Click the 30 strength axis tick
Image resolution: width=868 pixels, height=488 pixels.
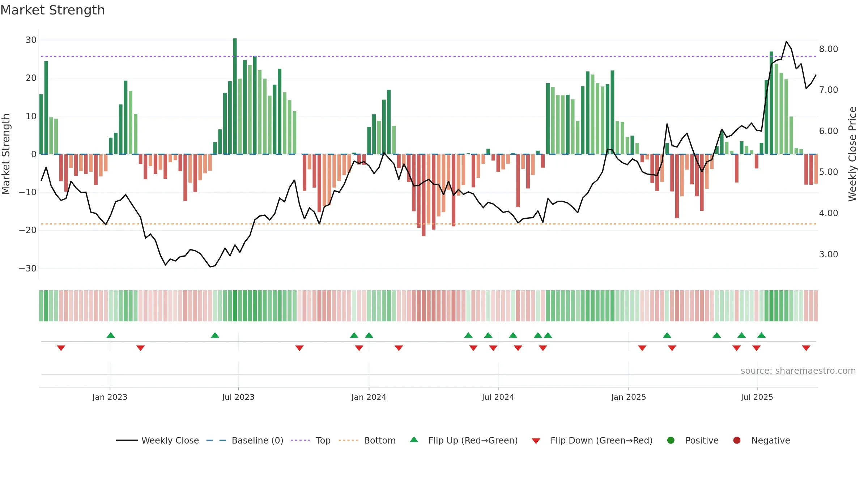point(31,40)
